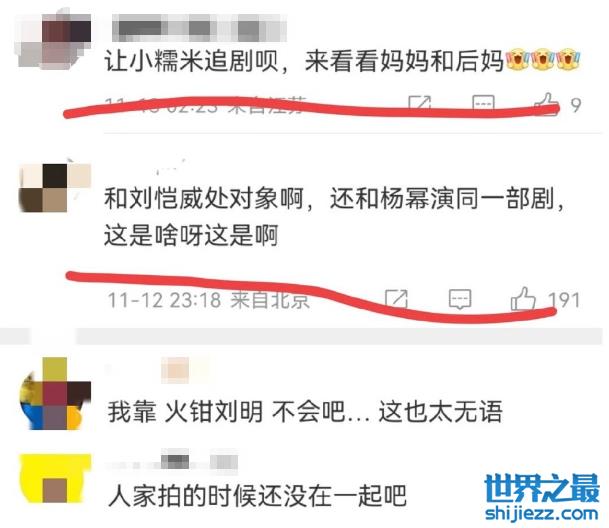This screenshot has height=528, width=609.
Task: Open first commenter's pixelated avatar
Action: 54,40
